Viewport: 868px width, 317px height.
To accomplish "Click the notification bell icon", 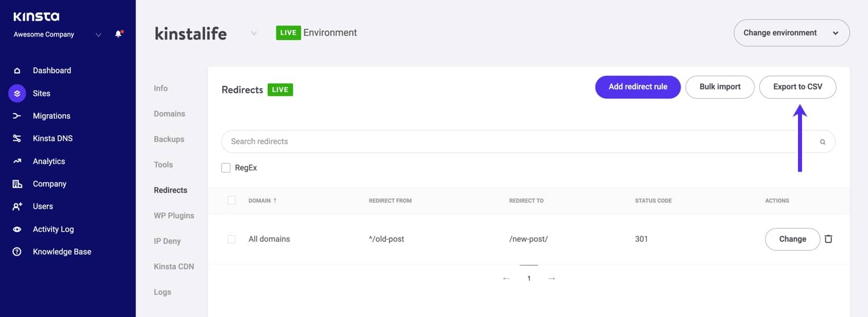I will coord(119,34).
